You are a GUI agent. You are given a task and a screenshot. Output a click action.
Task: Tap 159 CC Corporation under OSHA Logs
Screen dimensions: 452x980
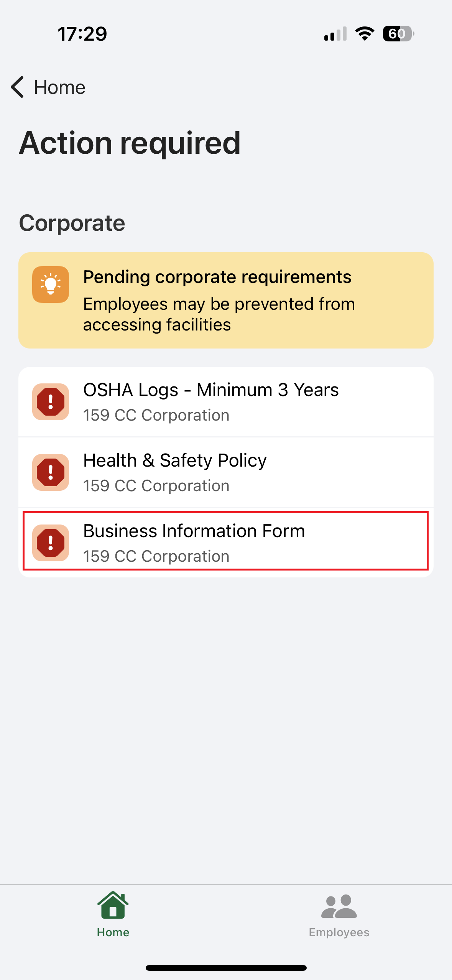pyautogui.click(x=156, y=415)
